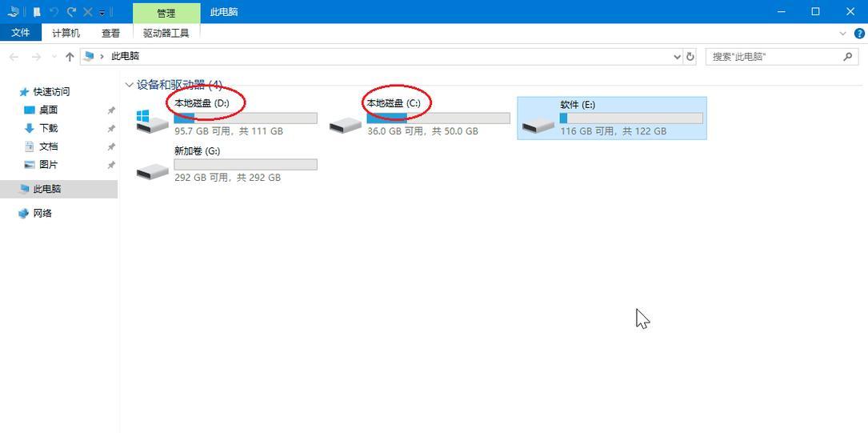
Task: Open the 查看 ribbon tab
Action: pyautogui.click(x=110, y=34)
